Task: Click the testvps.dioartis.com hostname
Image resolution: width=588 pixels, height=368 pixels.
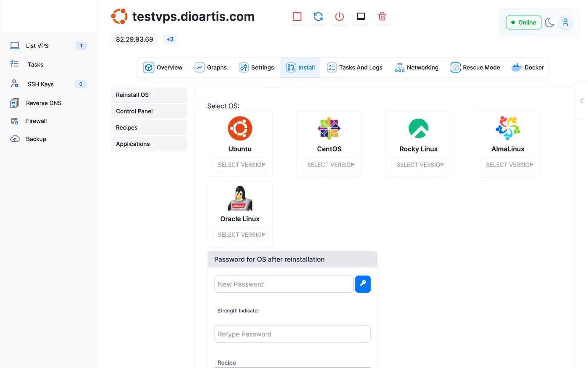Action: 193,16
